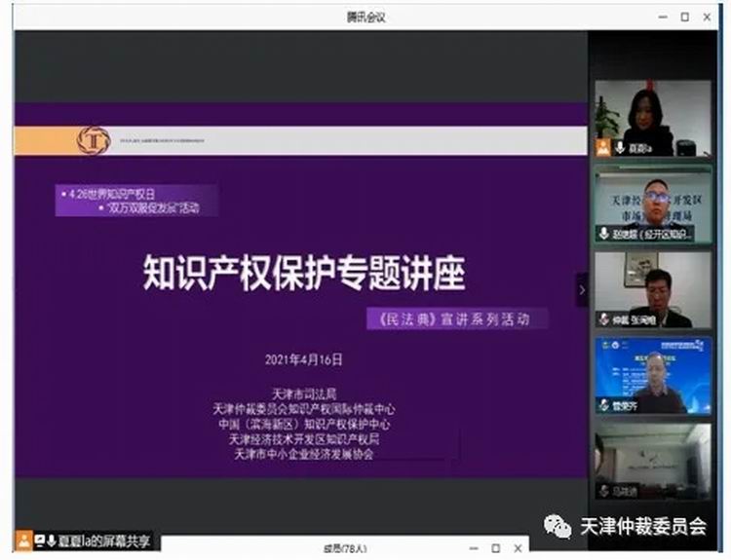This screenshot has width=731, height=560.
Task: Collapse the participant video sidebar arrow
Action: [582, 289]
